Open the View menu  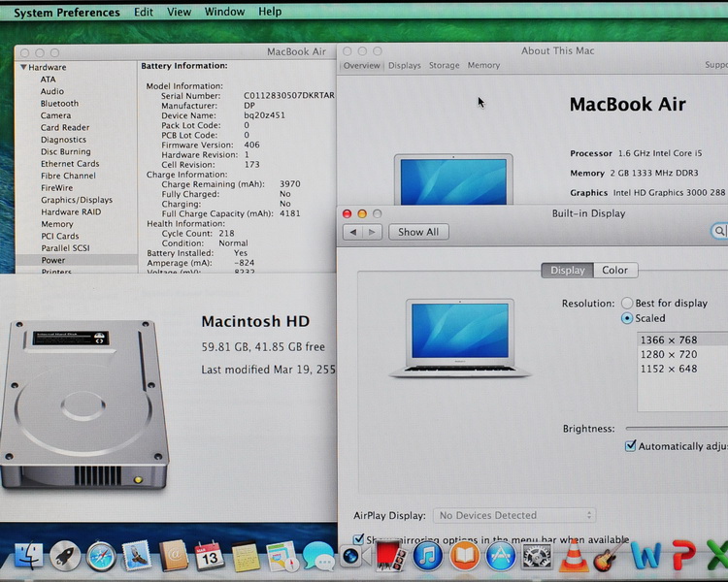coord(179,12)
